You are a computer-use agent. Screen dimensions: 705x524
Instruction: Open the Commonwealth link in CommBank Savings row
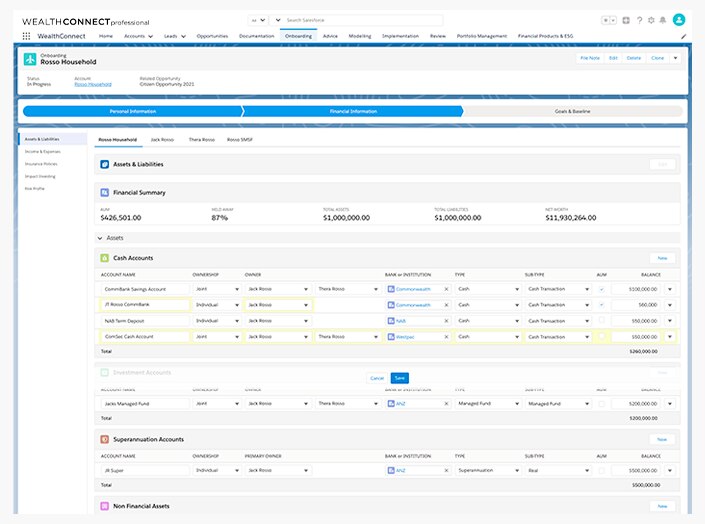click(413, 289)
